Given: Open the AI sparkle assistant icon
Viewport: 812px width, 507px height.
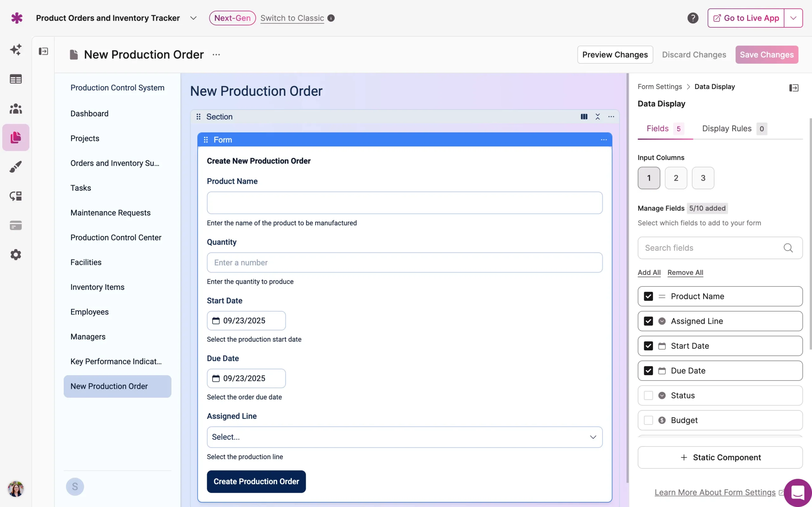Looking at the screenshot, I should click(x=16, y=50).
